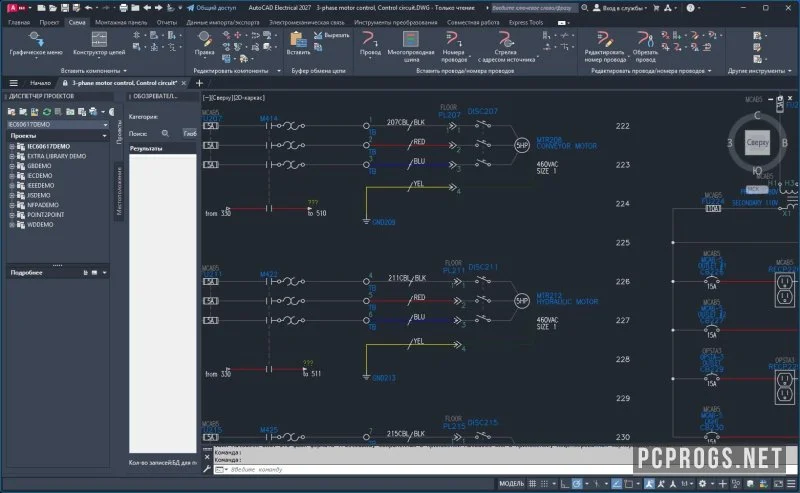
Task: Click the Общий доступ share button
Action: [211, 8]
